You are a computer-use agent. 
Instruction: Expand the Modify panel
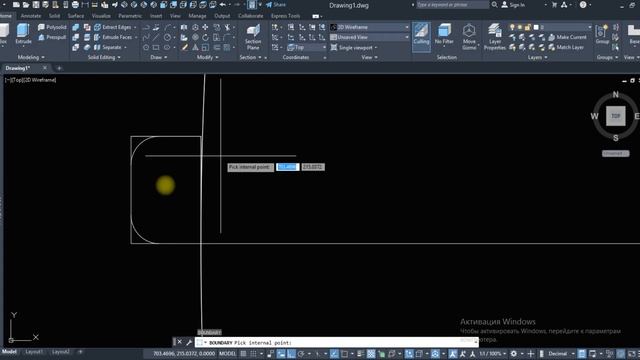point(208,58)
